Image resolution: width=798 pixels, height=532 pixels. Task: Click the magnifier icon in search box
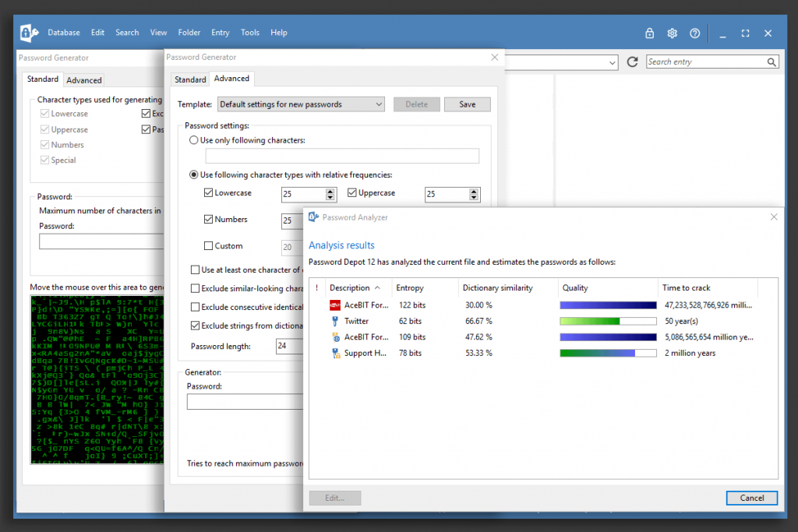click(772, 62)
